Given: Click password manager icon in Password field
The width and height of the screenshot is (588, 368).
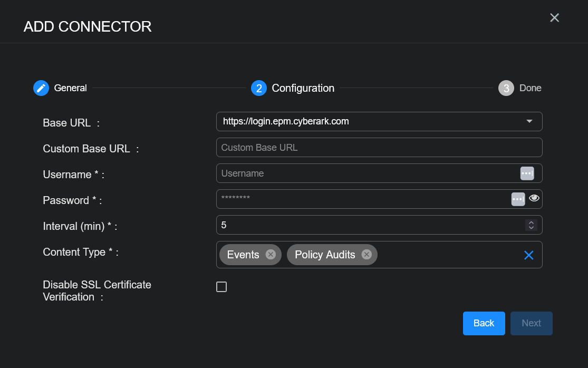Looking at the screenshot, I should (x=518, y=199).
